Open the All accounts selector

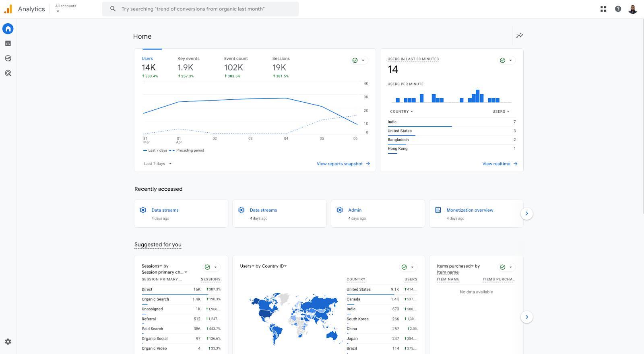(66, 8)
